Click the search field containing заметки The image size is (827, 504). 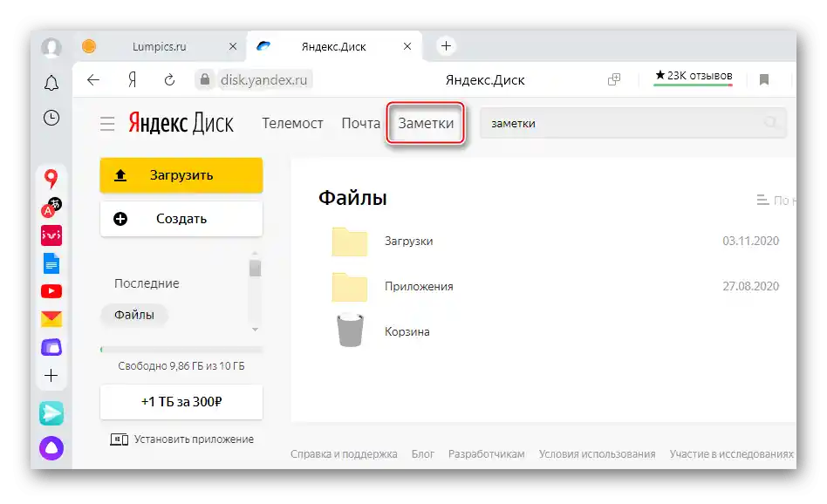633,123
